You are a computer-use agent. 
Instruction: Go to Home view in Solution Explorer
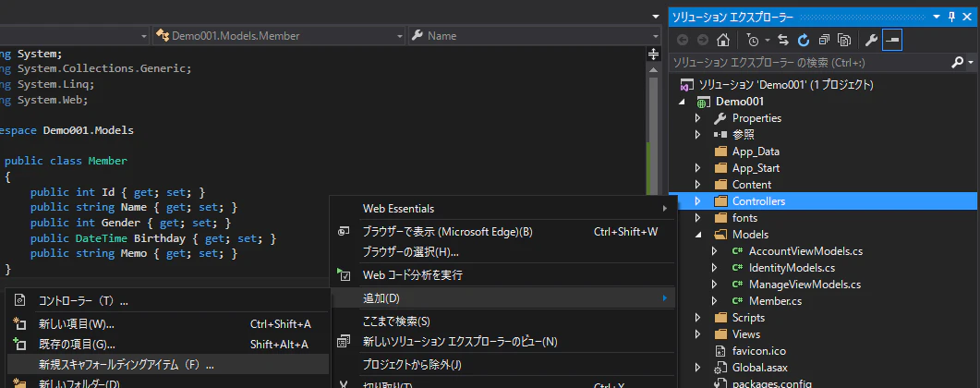pos(723,40)
